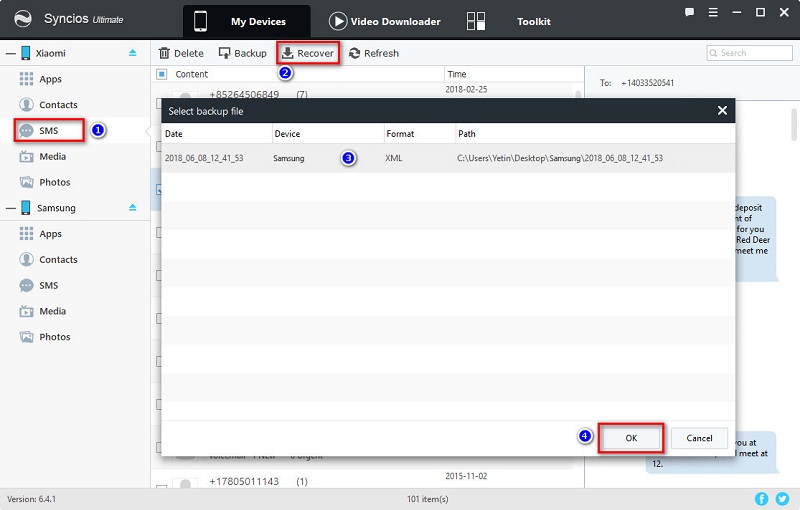
Task: Open the Facebook icon in status bar
Action: point(761,499)
